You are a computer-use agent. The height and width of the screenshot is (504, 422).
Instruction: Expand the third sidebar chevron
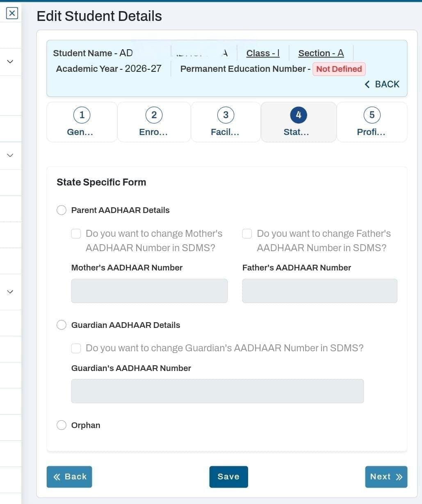click(x=10, y=292)
